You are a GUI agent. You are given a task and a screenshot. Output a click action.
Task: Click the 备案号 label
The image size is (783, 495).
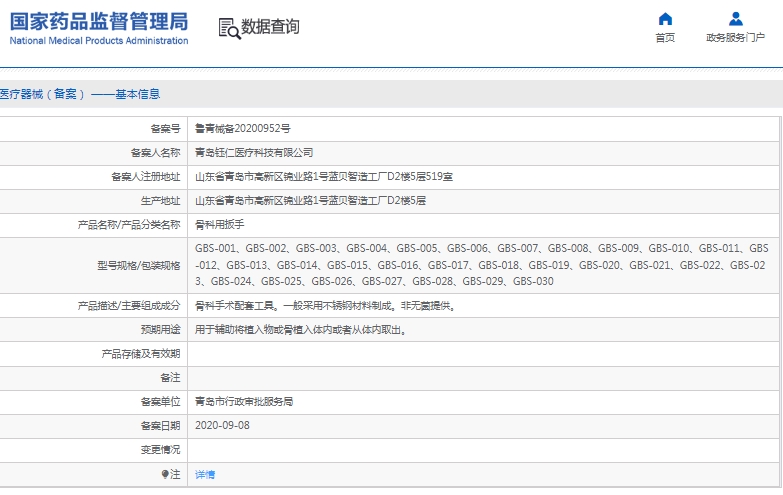click(x=165, y=128)
